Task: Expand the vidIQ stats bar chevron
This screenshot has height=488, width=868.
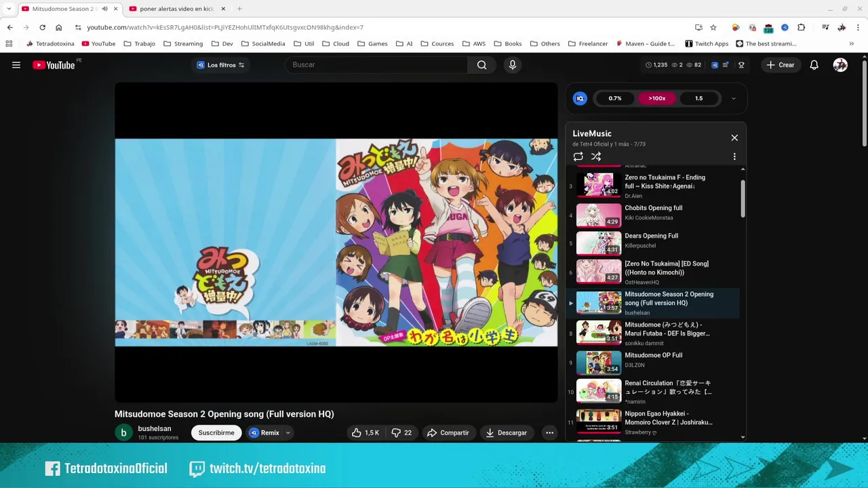Action: point(733,98)
